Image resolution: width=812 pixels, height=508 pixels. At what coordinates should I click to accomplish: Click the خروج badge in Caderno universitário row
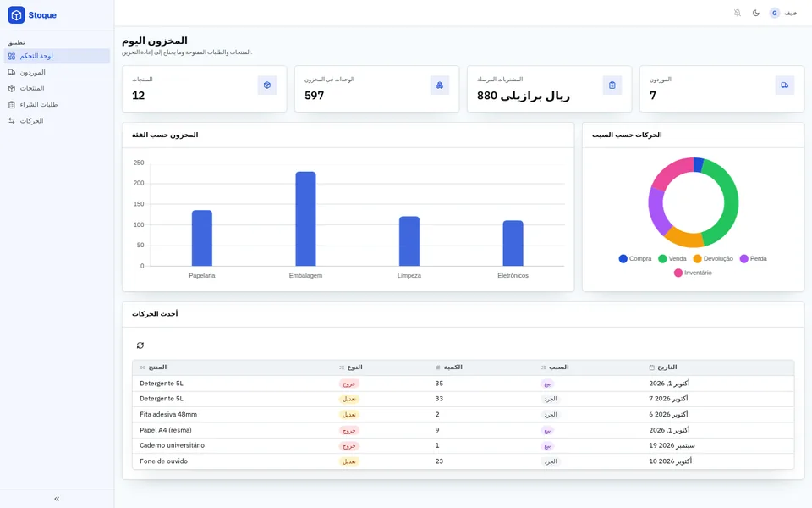click(349, 446)
